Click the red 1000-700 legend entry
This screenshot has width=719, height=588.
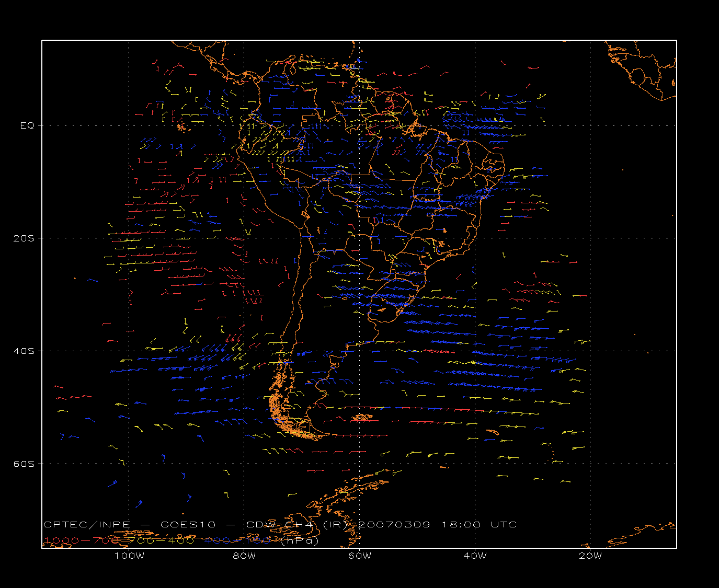click(x=82, y=540)
